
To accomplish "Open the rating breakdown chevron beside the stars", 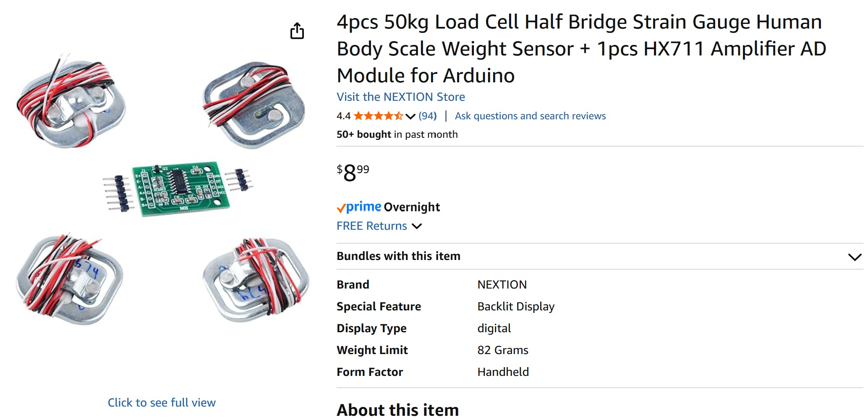I will click(x=410, y=116).
